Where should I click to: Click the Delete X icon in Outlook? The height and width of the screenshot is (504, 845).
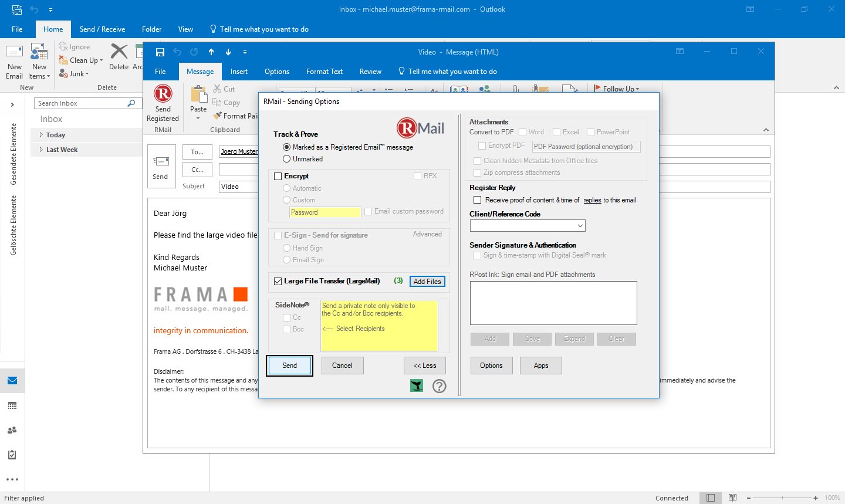click(119, 52)
